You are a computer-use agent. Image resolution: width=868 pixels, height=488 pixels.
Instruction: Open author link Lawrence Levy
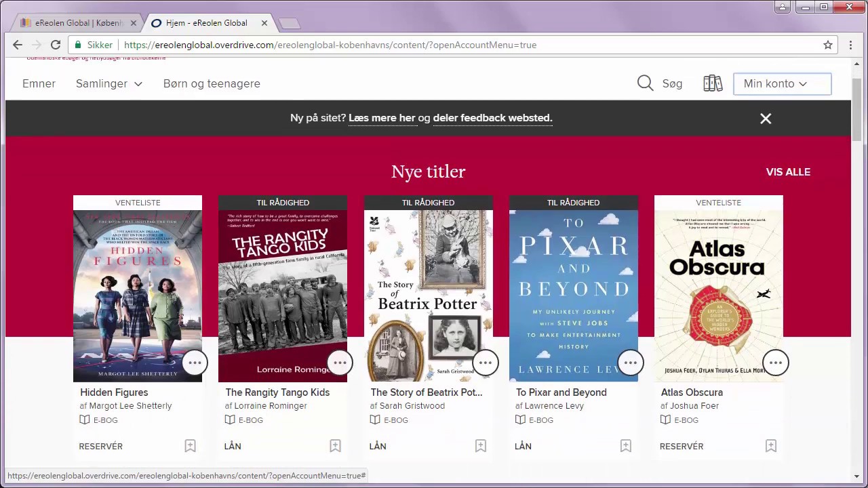554,406
